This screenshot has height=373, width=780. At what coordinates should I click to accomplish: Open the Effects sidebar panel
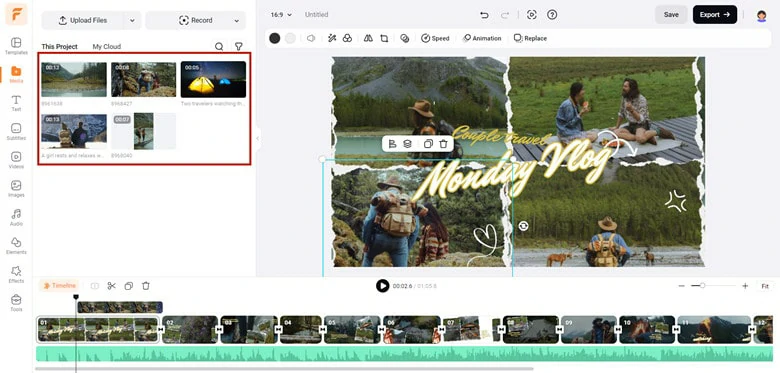click(x=16, y=274)
